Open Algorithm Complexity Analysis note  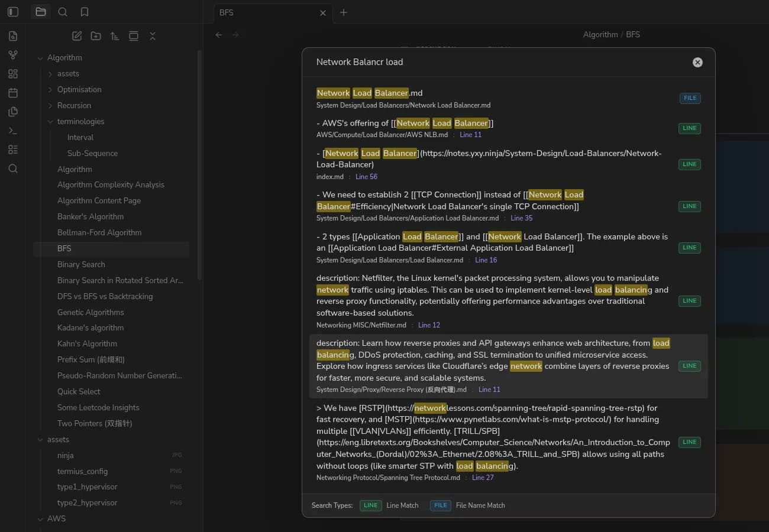[111, 185]
